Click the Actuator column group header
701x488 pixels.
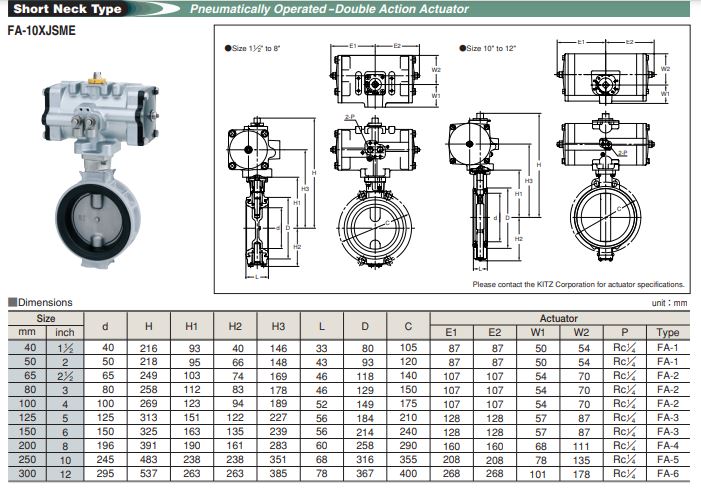pyautogui.click(x=559, y=318)
